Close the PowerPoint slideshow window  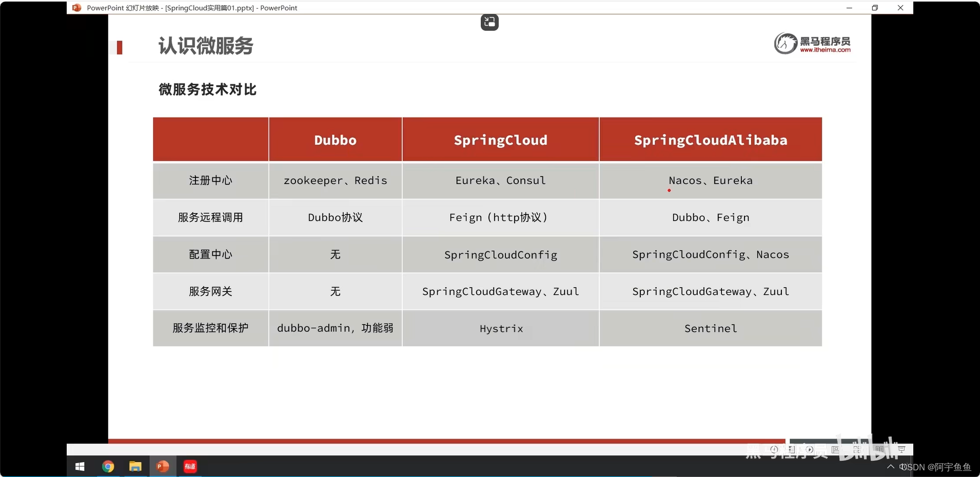[x=900, y=8]
